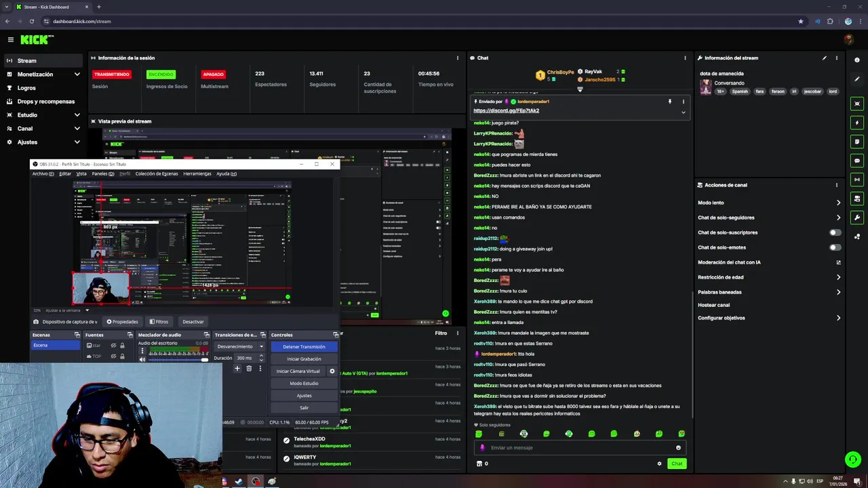This screenshot has height=488, width=868.
Task: Unpin the pinned Discord message
Action: (x=669, y=102)
